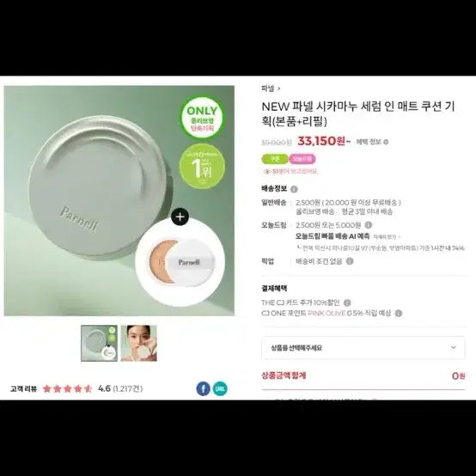Copy product URL with teal URL icon

[220, 388]
